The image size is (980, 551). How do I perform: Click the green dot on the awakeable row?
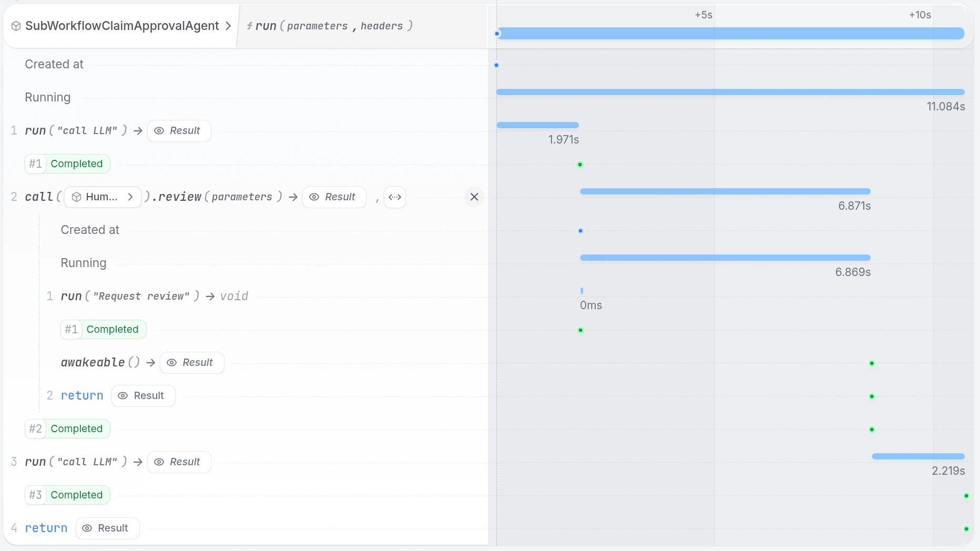pyautogui.click(x=872, y=363)
